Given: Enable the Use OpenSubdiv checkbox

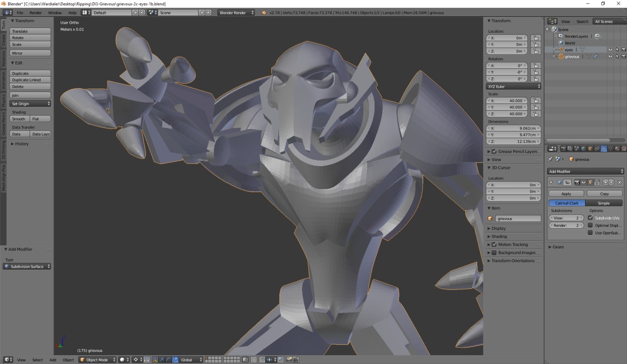Looking at the screenshot, I should click(x=590, y=233).
